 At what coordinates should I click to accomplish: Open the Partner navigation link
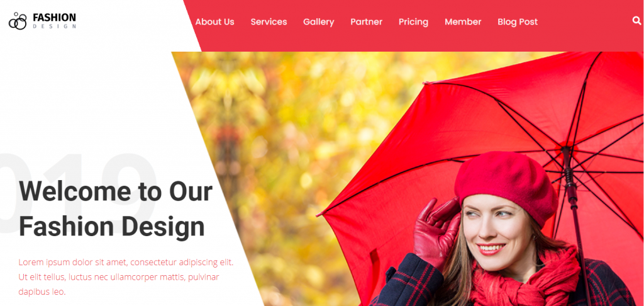coord(367,22)
